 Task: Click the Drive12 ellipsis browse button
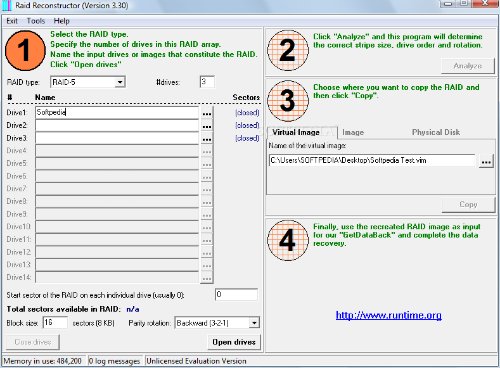click(x=207, y=253)
